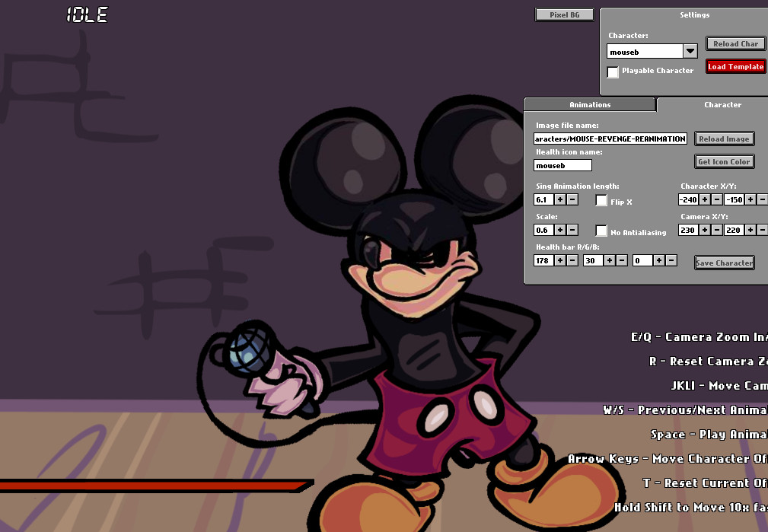Increase Health bar green value
The image size is (768, 532).
(x=610, y=260)
